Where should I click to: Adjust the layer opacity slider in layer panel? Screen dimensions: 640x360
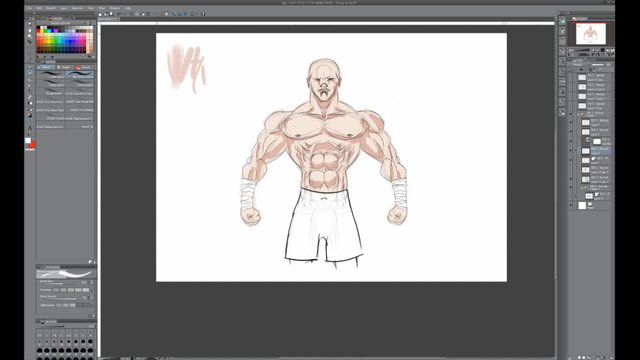[x=598, y=64]
